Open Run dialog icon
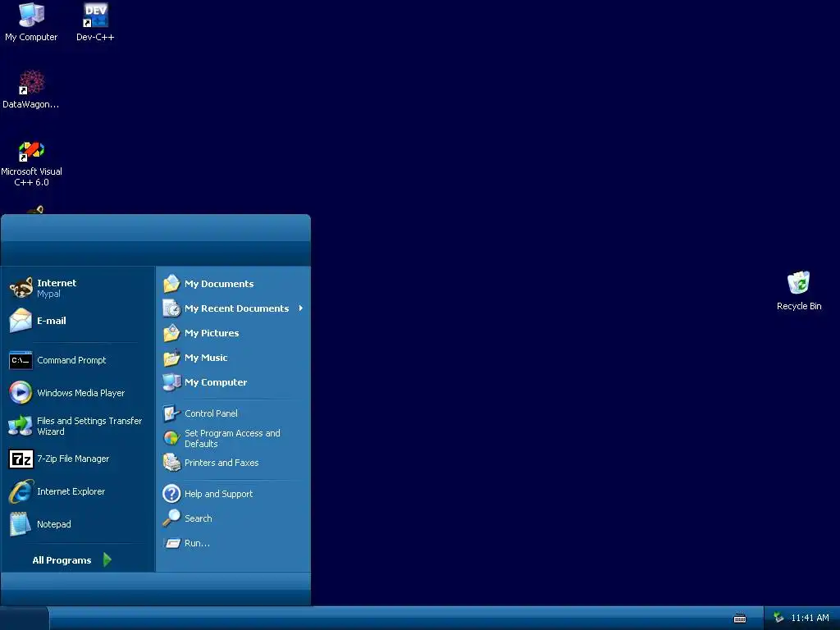Image resolution: width=840 pixels, height=630 pixels. (x=172, y=543)
